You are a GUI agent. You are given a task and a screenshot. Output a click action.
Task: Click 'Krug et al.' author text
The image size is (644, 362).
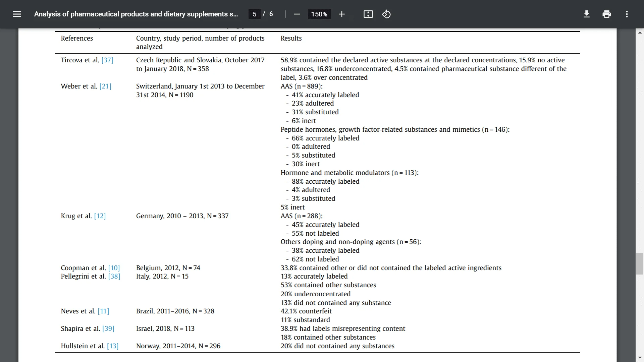76,216
